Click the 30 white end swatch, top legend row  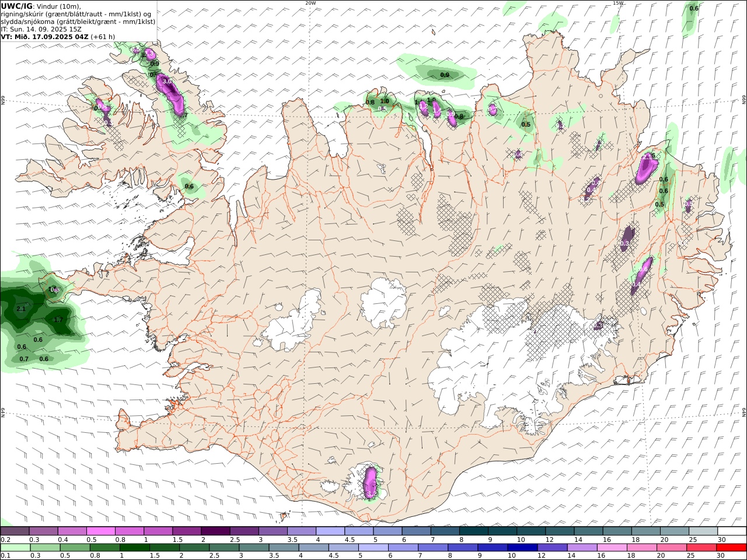(732, 531)
